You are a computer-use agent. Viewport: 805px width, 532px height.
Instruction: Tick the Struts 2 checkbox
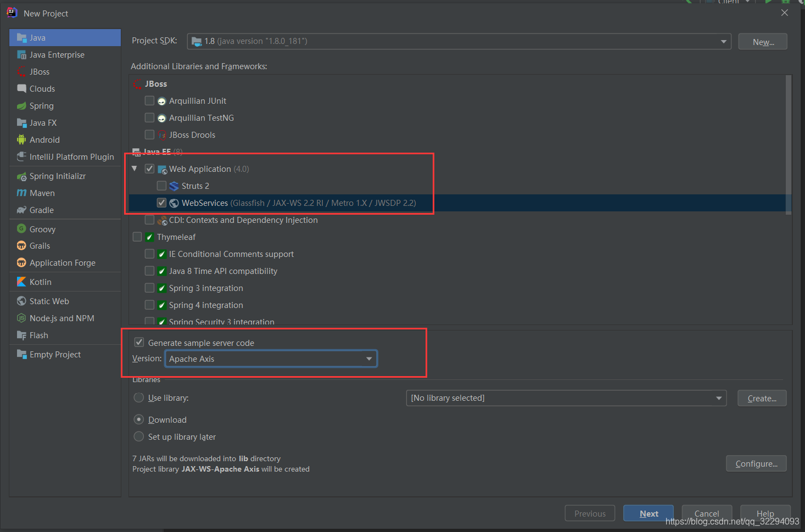[161, 186]
